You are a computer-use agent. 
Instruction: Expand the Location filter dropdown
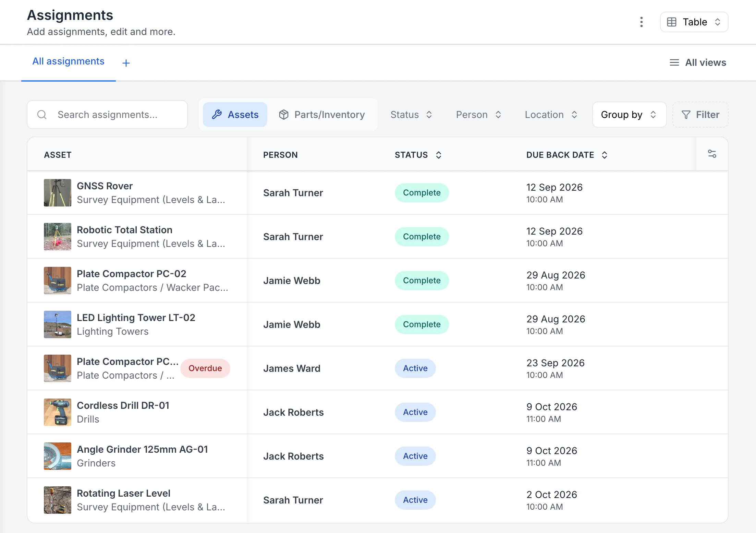coord(551,115)
